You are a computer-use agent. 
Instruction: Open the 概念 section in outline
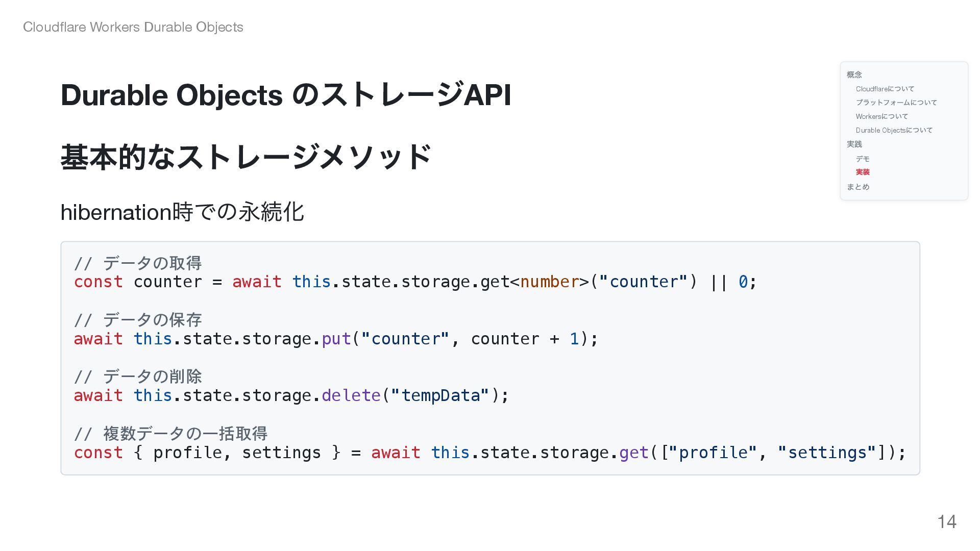click(x=854, y=74)
